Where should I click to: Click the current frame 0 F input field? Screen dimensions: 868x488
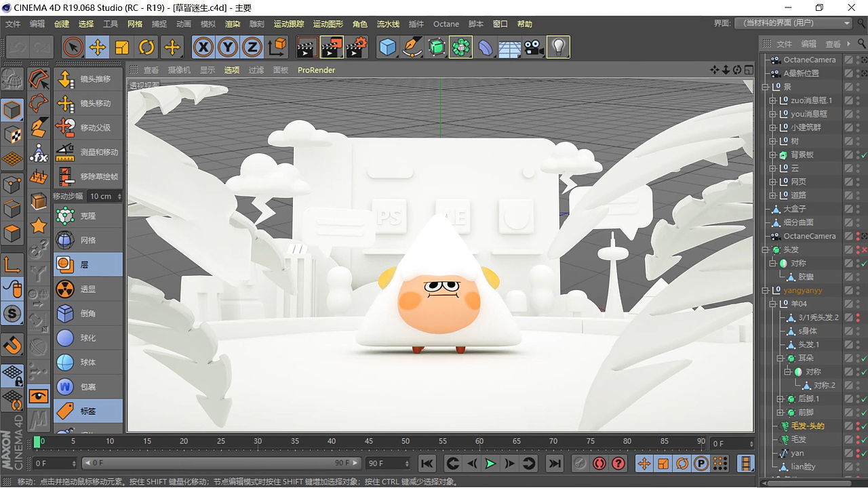tap(55, 464)
